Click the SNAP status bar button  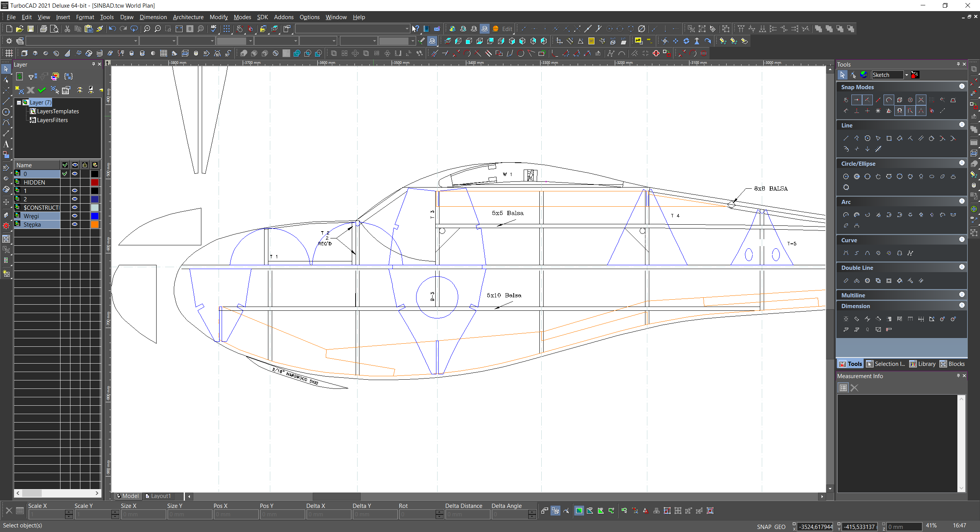point(764,527)
